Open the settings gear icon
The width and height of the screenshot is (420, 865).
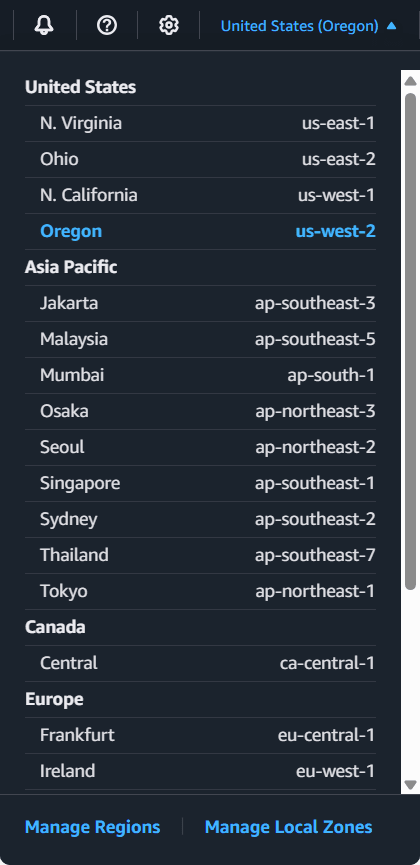pyautogui.click(x=169, y=25)
